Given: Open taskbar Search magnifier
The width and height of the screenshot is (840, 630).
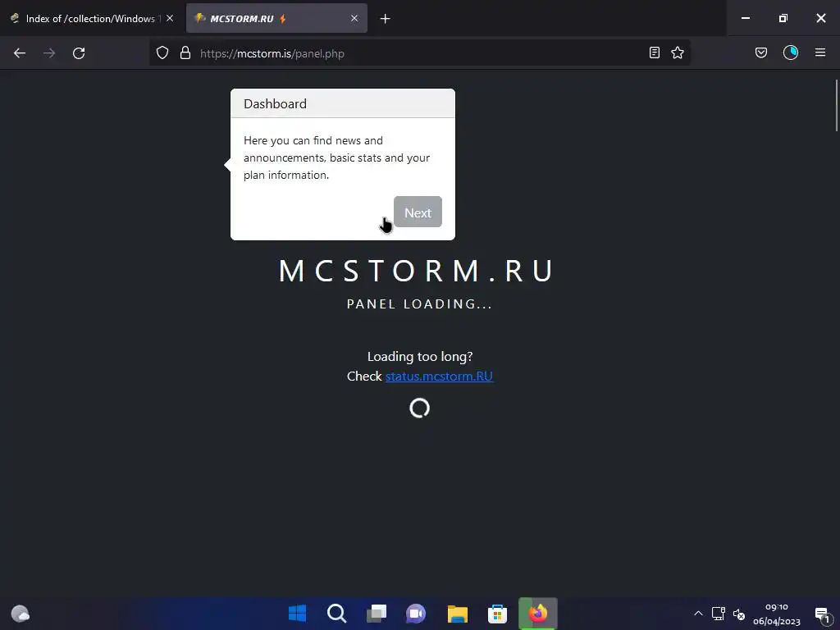Looking at the screenshot, I should (x=337, y=614).
